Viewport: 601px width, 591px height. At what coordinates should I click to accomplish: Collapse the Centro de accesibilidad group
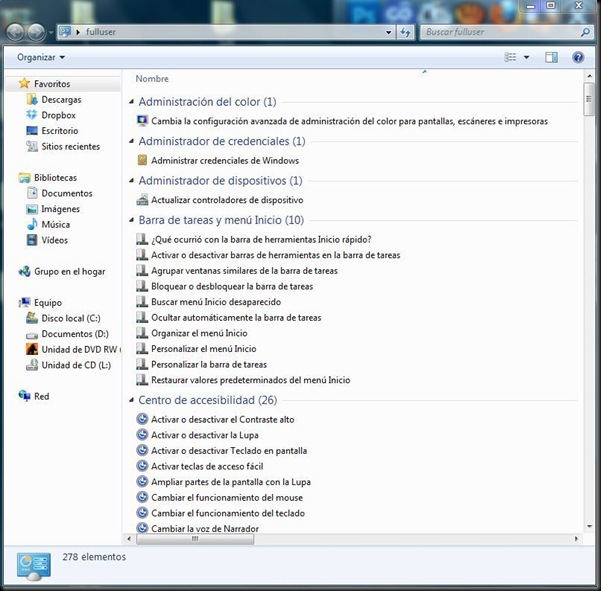pyautogui.click(x=131, y=400)
